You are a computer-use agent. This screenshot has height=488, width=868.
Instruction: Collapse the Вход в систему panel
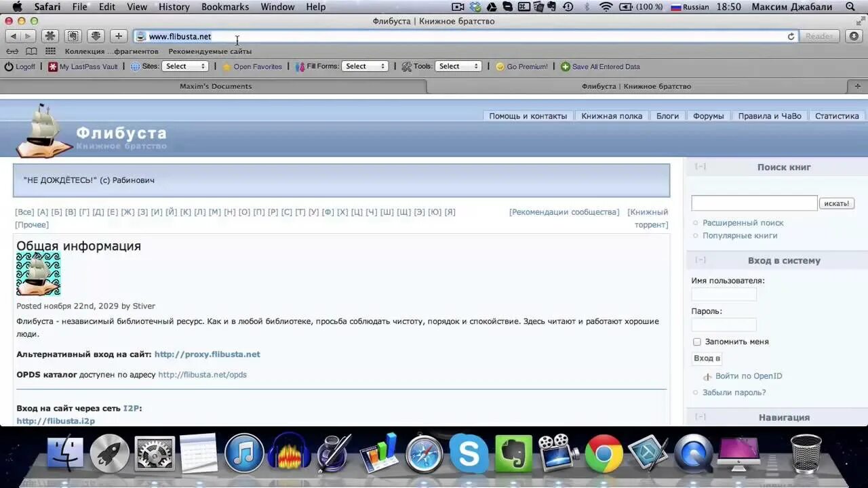point(701,260)
